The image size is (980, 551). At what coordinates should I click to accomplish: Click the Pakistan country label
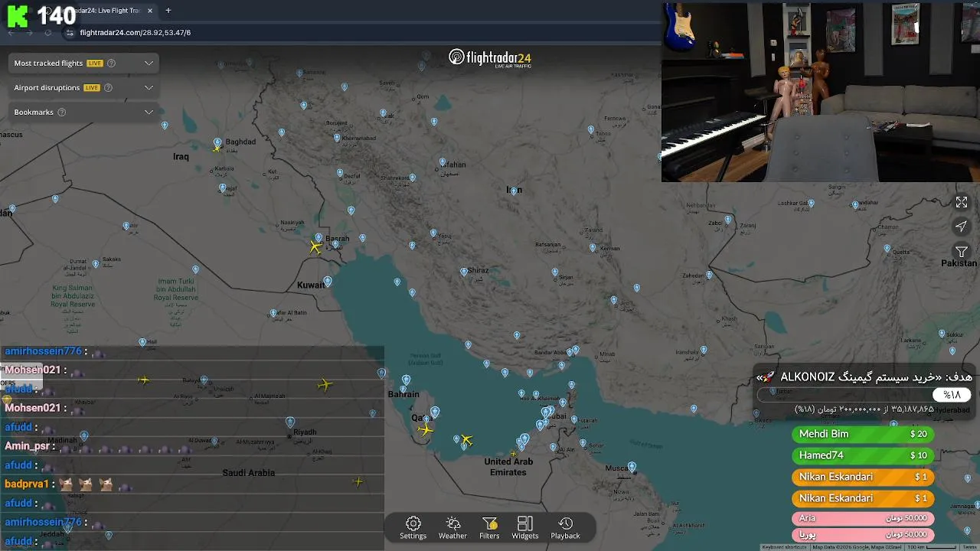(x=959, y=263)
